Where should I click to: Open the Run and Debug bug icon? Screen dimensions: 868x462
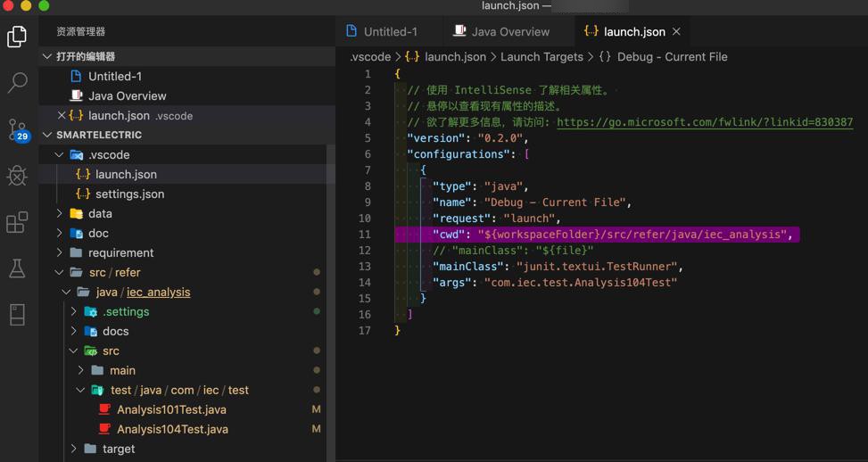(x=17, y=176)
